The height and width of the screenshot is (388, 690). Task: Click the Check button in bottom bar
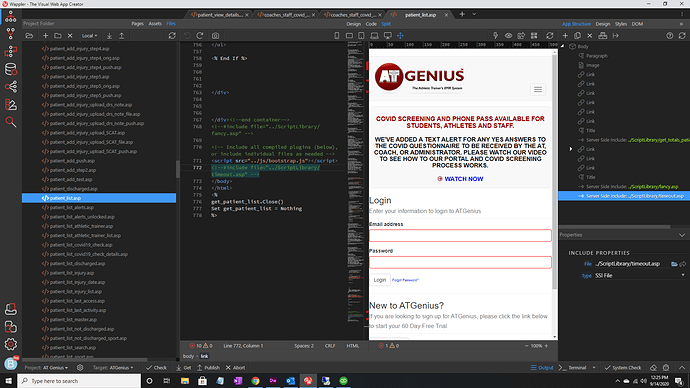point(156,367)
